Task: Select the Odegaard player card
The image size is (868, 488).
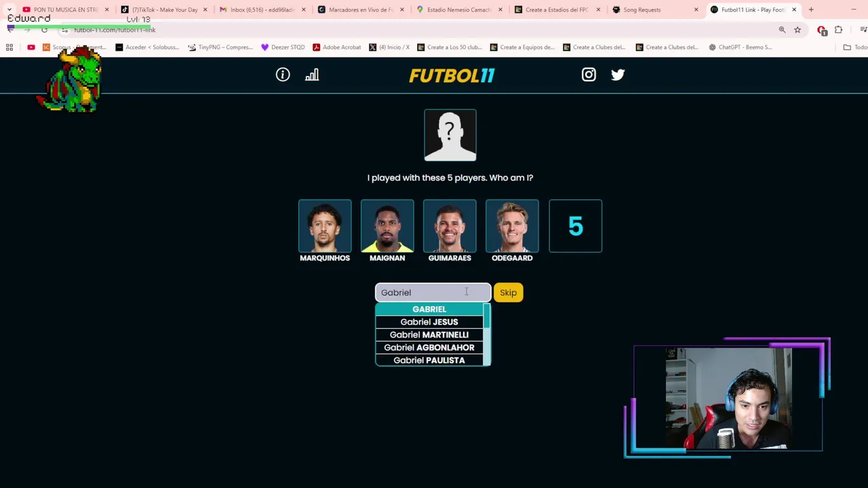Action: (x=512, y=230)
